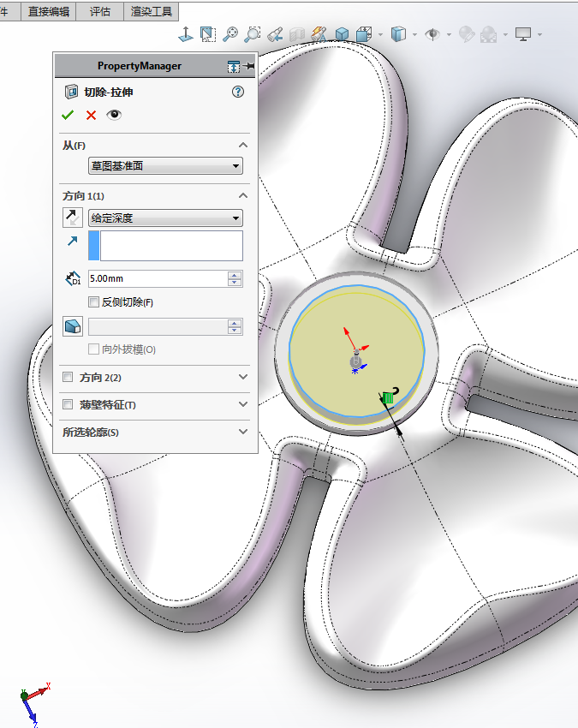The image size is (578, 728).
Task: Click the reverse direction button
Action: tap(73, 218)
